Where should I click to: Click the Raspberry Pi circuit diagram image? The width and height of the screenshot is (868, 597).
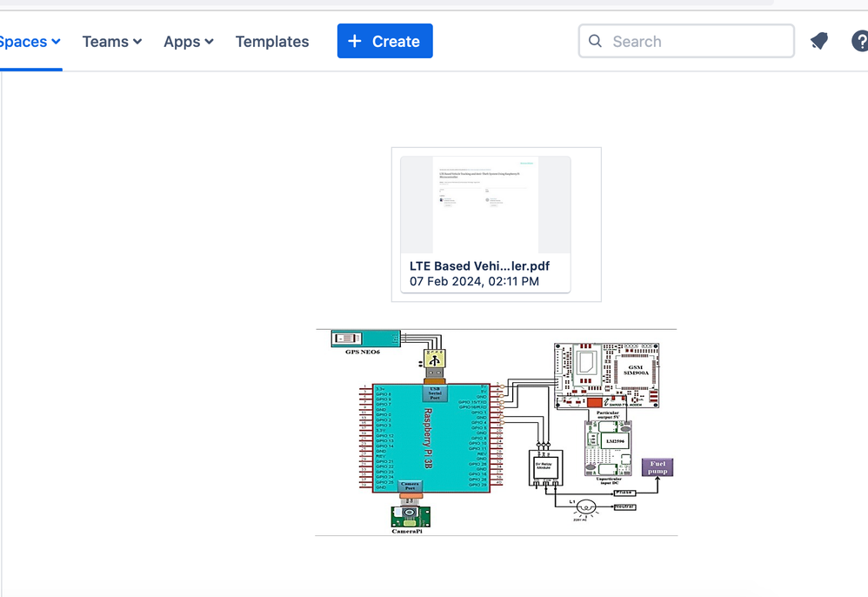pyautogui.click(x=496, y=433)
